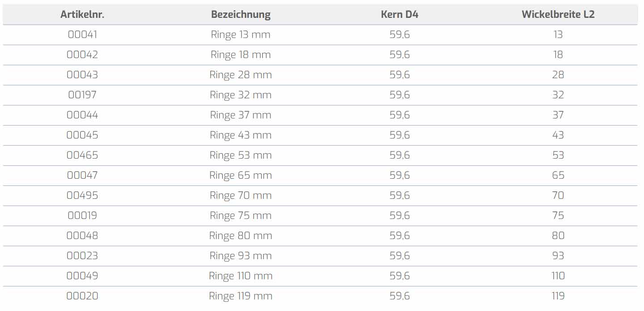
Task: Select article number 00041
Action: pyautogui.click(x=82, y=34)
